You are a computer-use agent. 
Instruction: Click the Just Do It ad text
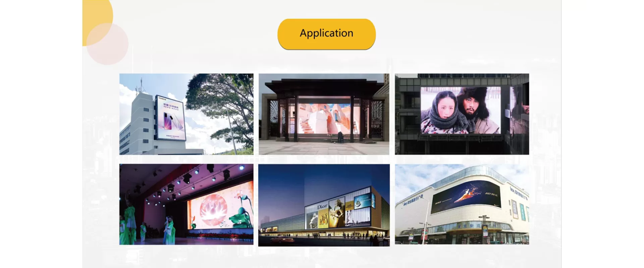(491, 194)
